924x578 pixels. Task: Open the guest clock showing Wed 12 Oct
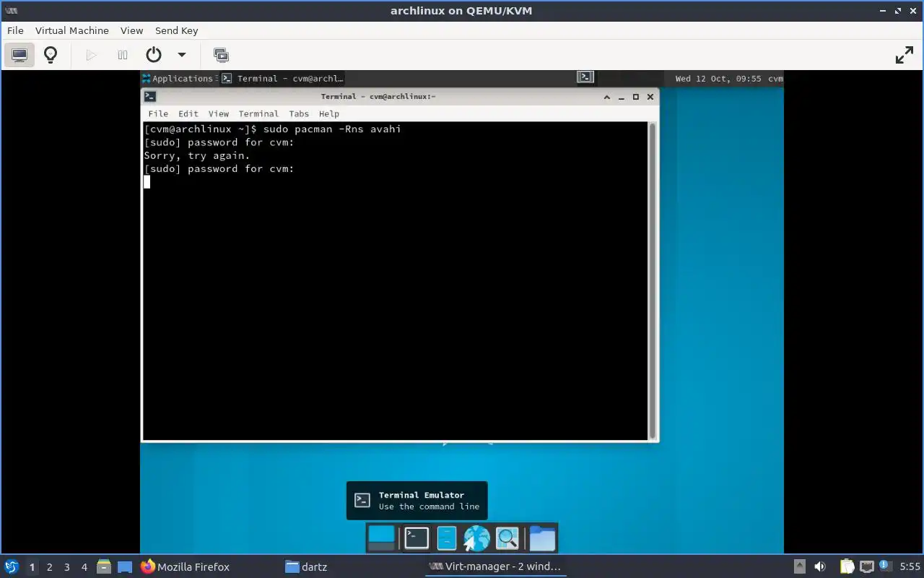(718, 78)
